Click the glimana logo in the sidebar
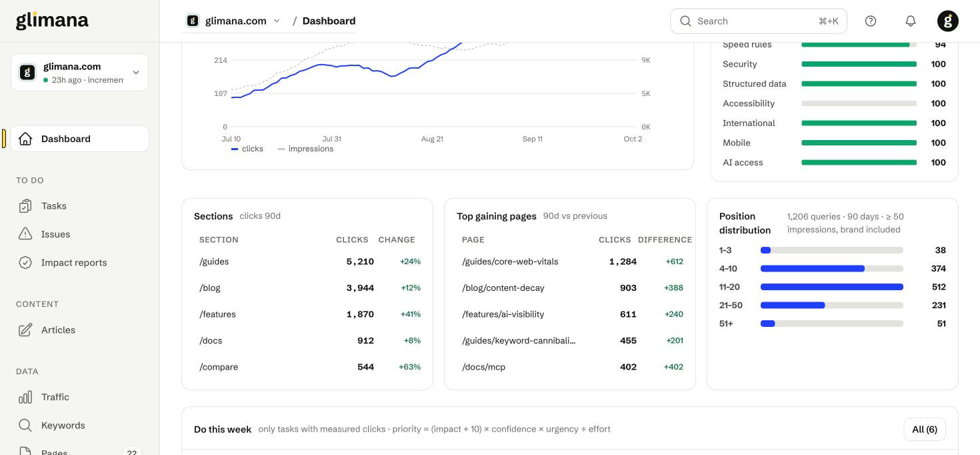 [x=52, y=21]
